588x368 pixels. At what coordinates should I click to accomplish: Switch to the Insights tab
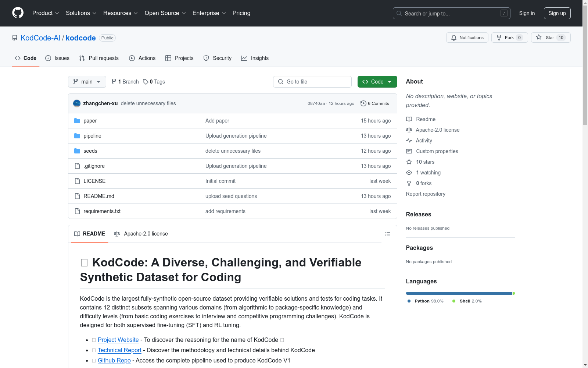255,58
